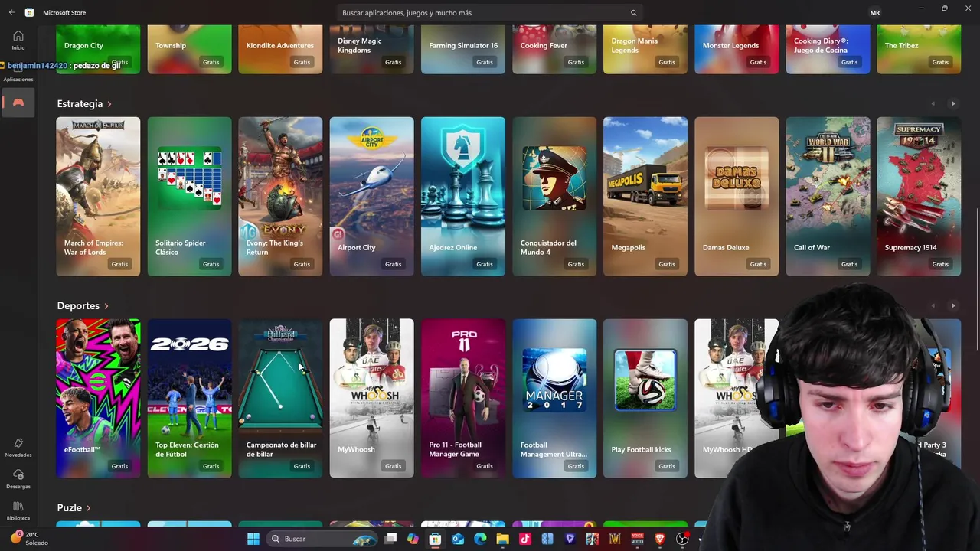This screenshot has width=980, height=551.
Task: Click the search magnifier icon in store search
Action: (x=633, y=13)
